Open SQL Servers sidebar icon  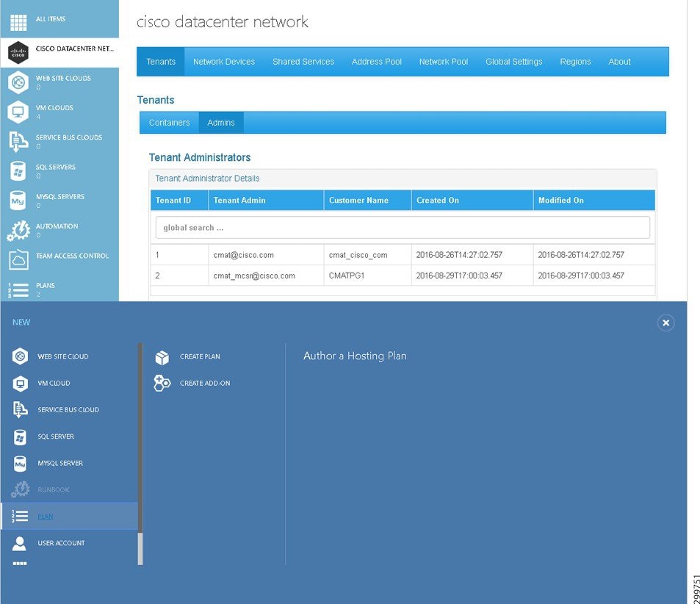(x=18, y=171)
